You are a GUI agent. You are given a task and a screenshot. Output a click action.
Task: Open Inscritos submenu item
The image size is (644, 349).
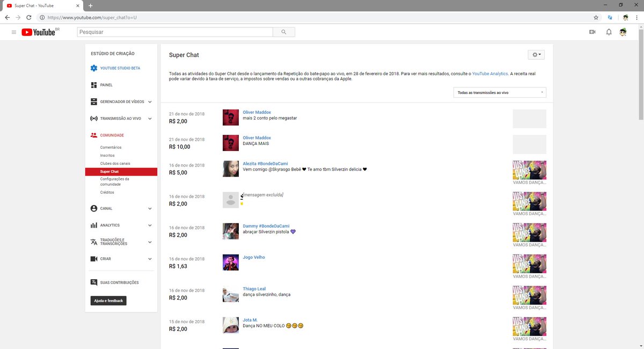107,155
